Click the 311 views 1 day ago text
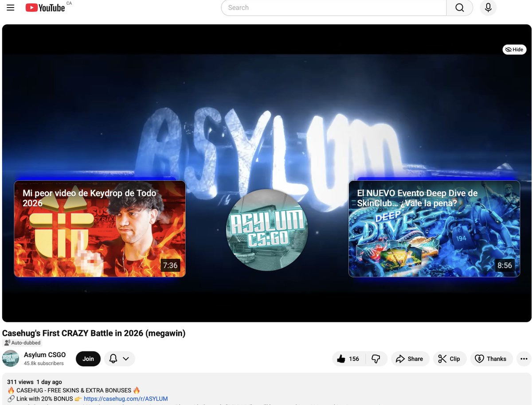The height and width of the screenshot is (405, 532). click(x=35, y=382)
